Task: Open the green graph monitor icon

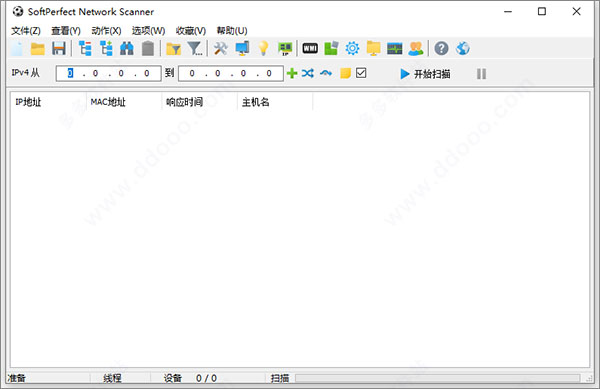Action: click(x=395, y=49)
